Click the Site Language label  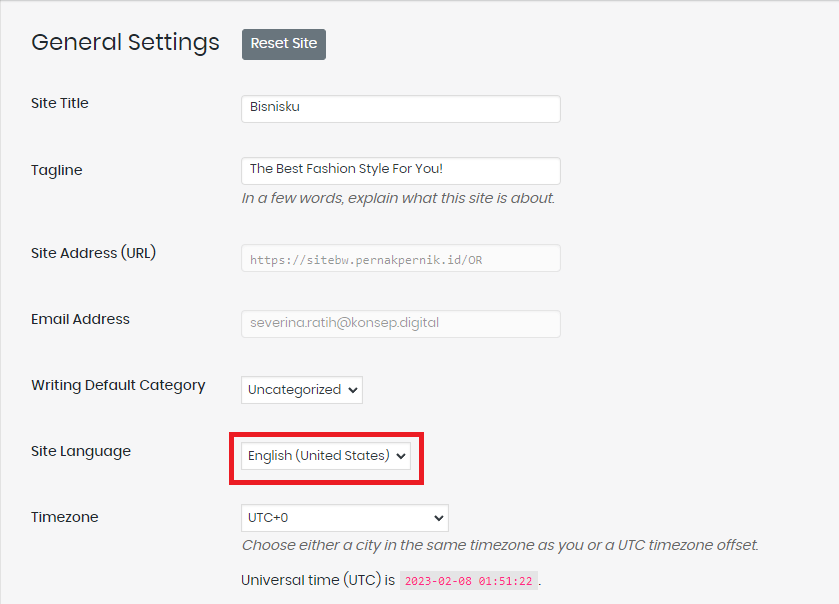pos(81,451)
